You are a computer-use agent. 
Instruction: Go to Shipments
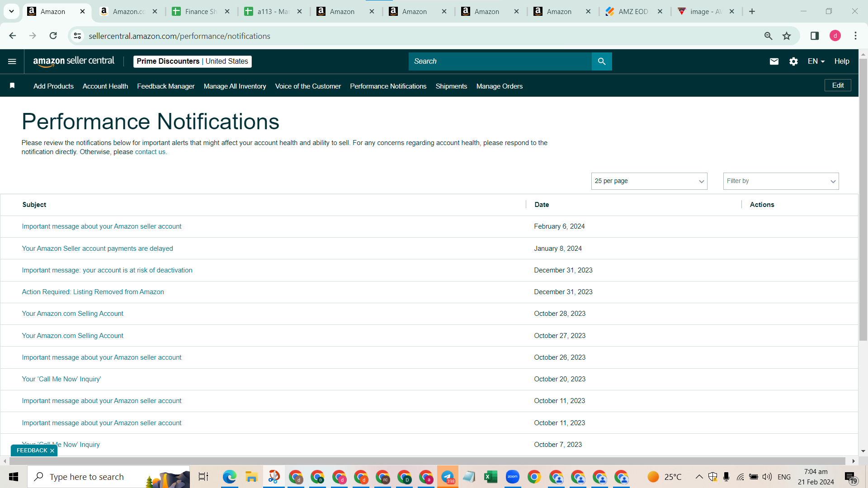tap(451, 86)
